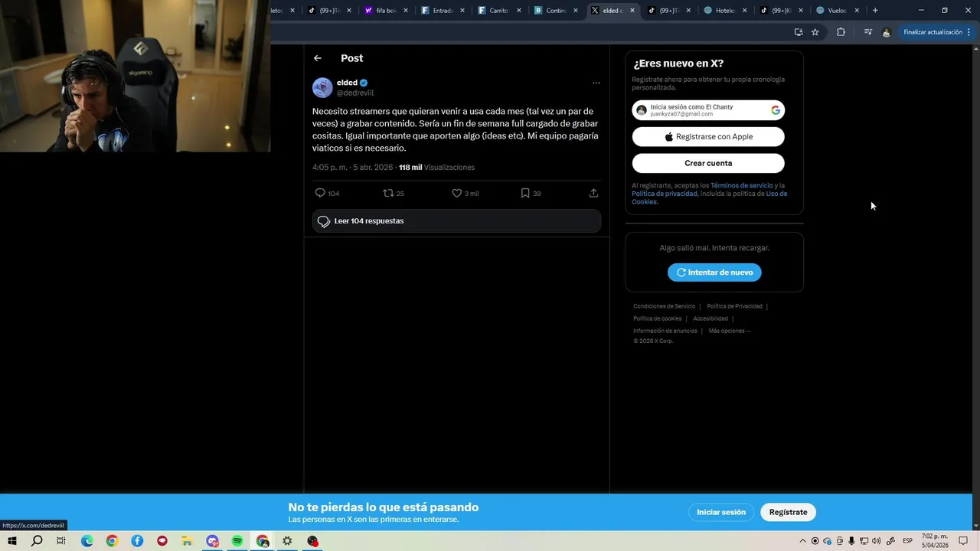
Task: Open File Explorer from taskbar
Action: 187,541
